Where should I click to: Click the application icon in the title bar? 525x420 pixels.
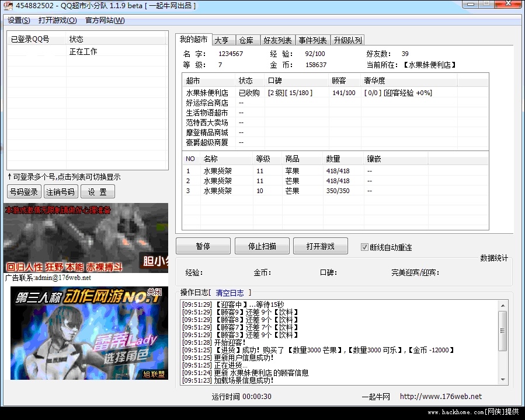pyautogui.click(x=8, y=6)
